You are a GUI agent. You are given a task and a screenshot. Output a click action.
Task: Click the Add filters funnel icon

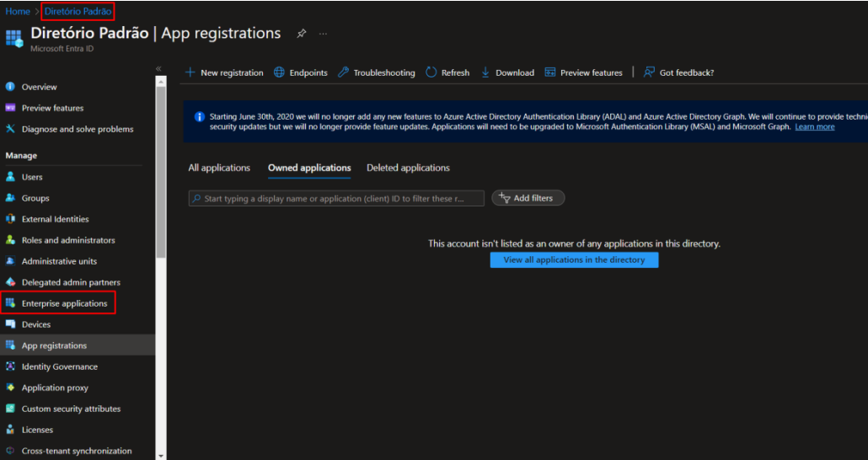(x=504, y=198)
